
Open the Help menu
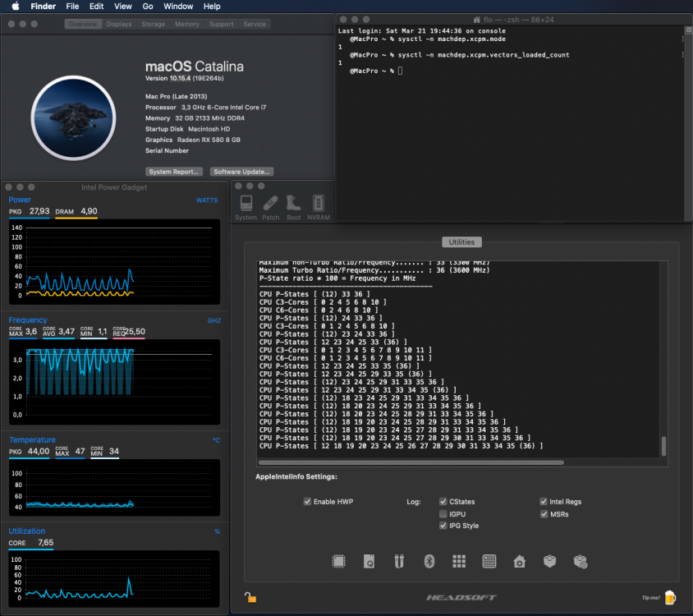tap(212, 7)
